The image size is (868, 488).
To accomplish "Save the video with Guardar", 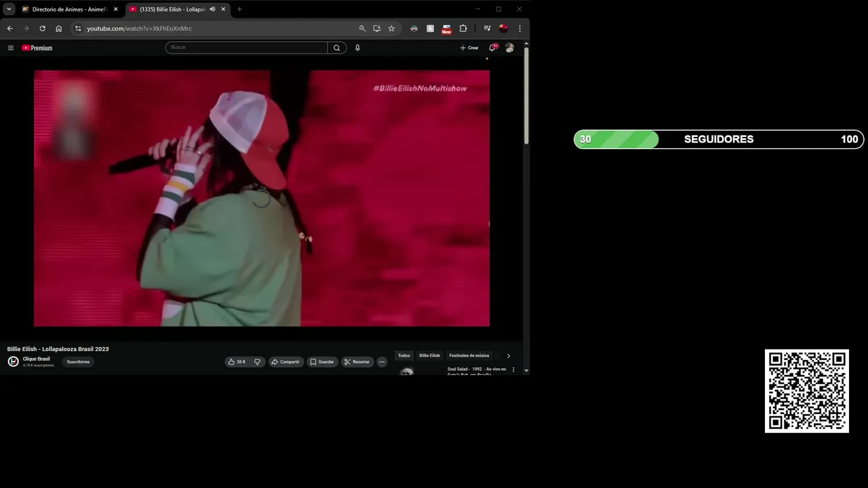I will pos(322,362).
